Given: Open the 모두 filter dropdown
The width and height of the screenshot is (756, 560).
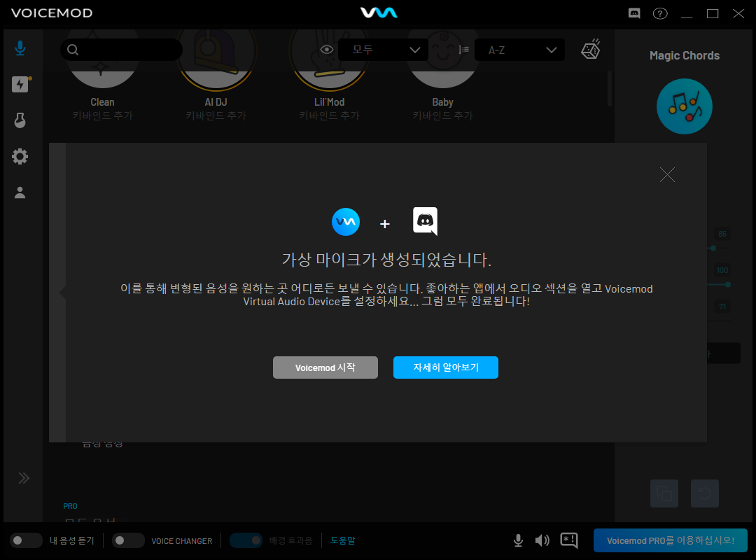Looking at the screenshot, I should pos(384,50).
